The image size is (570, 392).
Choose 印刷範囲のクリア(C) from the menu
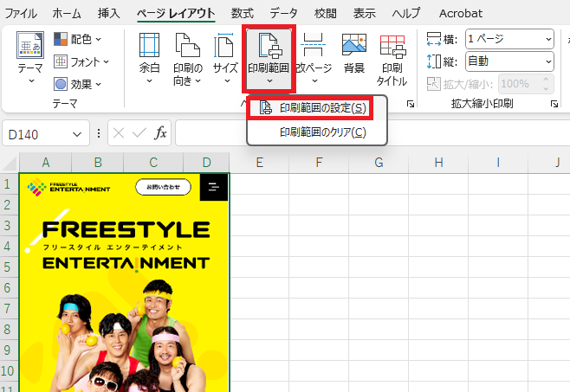pos(317,132)
